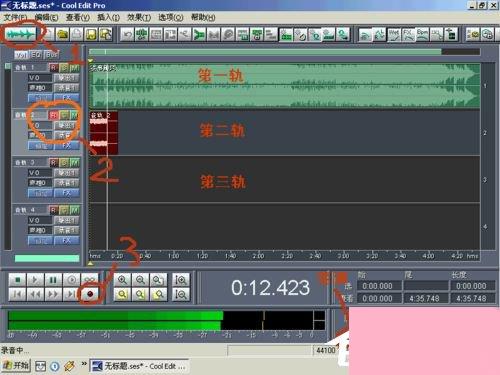This screenshot has width=500, height=375.
Task: Toggle the red R record arm on track 2
Action: click(x=54, y=115)
